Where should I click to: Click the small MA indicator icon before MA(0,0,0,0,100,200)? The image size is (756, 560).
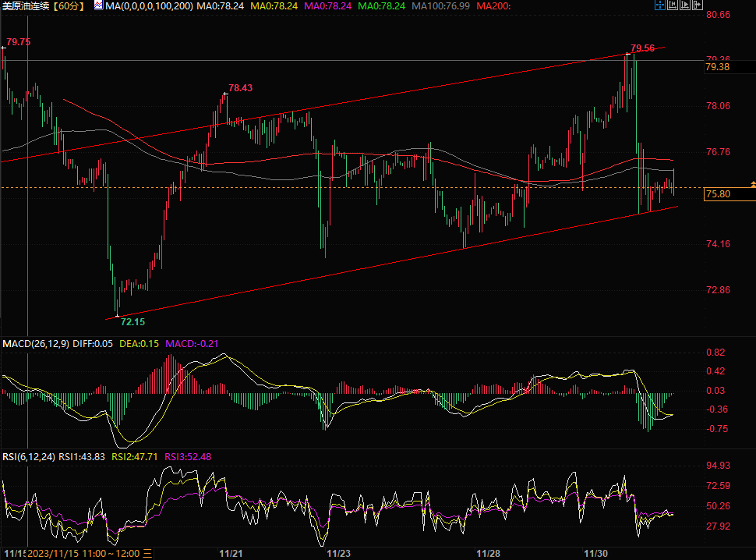pyautogui.click(x=97, y=5)
